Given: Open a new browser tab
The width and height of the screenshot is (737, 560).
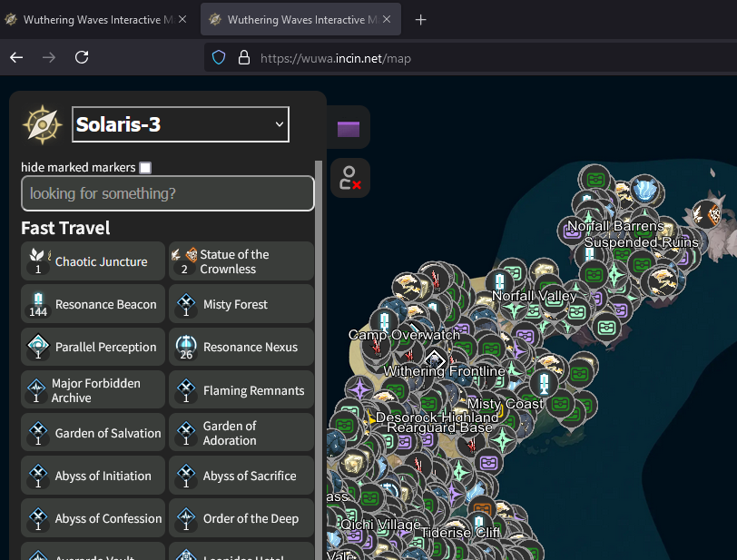Looking at the screenshot, I should click(x=420, y=20).
